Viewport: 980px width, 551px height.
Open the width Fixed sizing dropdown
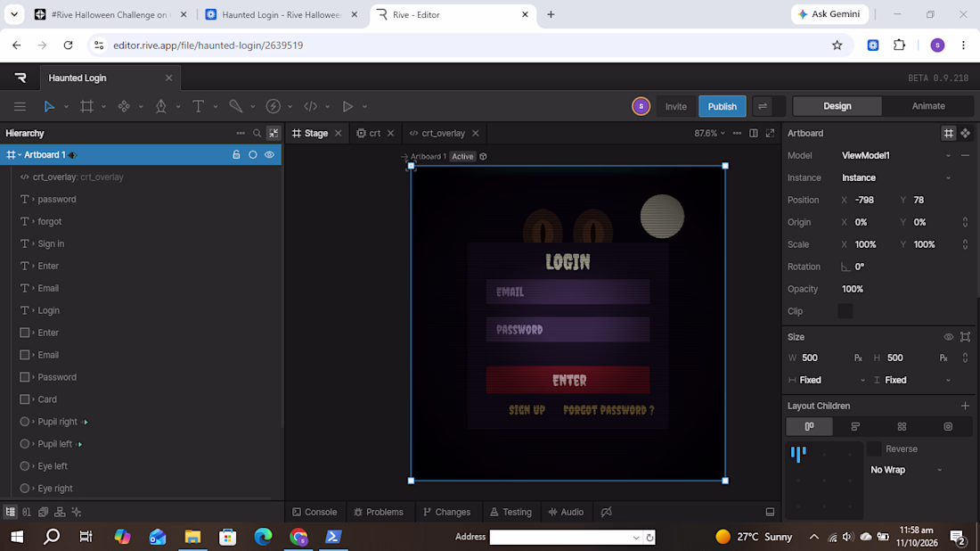(x=827, y=380)
